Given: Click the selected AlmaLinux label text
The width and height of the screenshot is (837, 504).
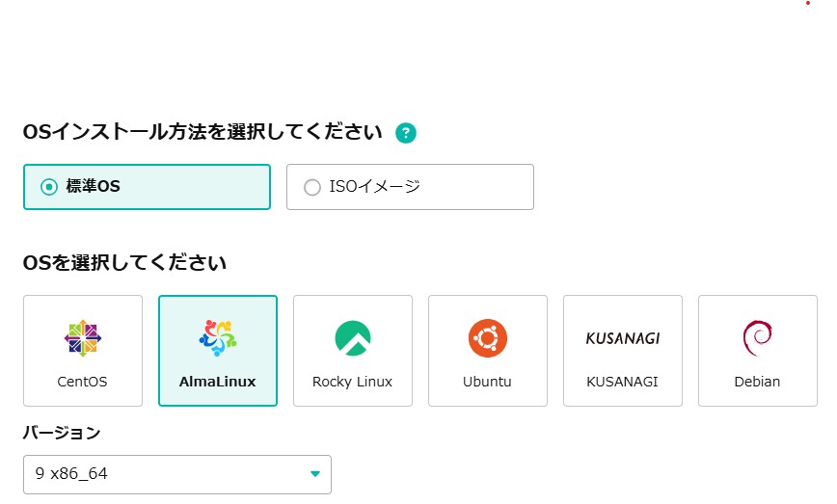Looking at the screenshot, I should pos(217,382).
